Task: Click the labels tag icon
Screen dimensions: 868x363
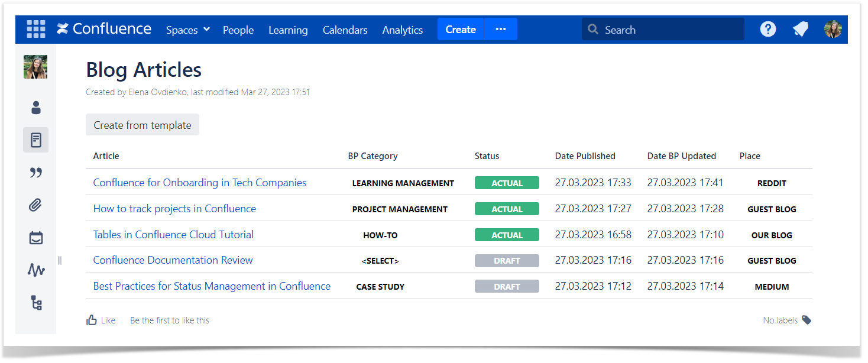Action: pos(807,320)
